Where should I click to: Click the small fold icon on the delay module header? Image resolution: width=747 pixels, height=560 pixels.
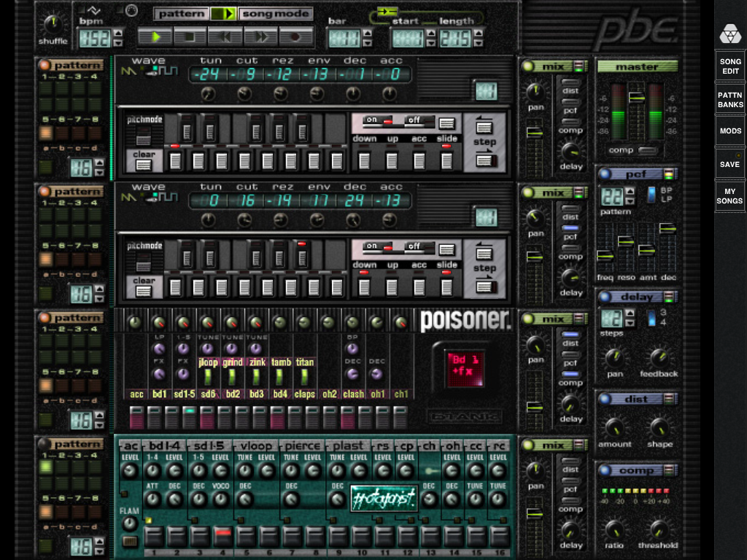pyautogui.click(x=670, y=297)
